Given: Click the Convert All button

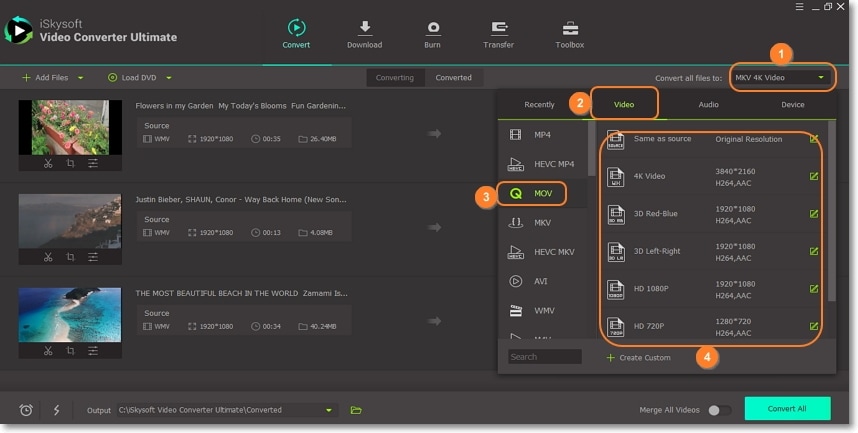Looking at the screenshot, I should [x=787, y=409].
